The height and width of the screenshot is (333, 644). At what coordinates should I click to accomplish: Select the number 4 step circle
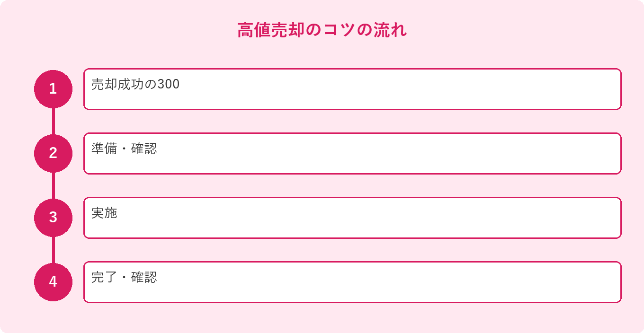click(x=53, y=282)
